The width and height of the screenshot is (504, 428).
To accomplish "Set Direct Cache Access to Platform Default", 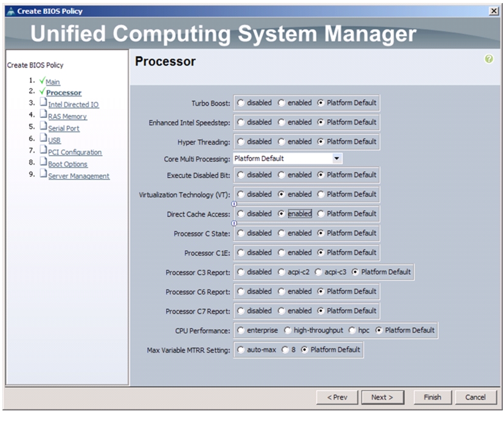I will [x=321, y=213].
